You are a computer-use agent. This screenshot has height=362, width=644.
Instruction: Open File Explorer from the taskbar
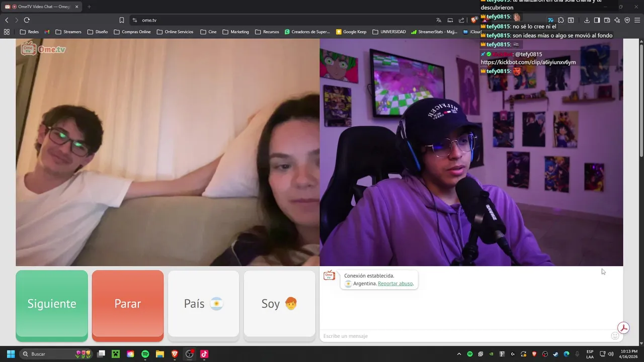(160, 354)
